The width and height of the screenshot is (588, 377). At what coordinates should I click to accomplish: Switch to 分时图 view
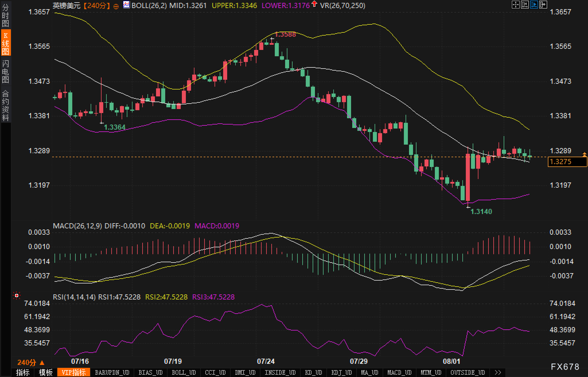pos(5,15)
